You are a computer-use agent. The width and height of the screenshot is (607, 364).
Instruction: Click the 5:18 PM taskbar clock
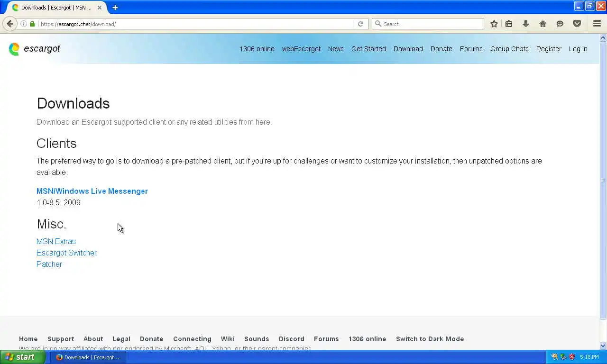tap(589, 357)
